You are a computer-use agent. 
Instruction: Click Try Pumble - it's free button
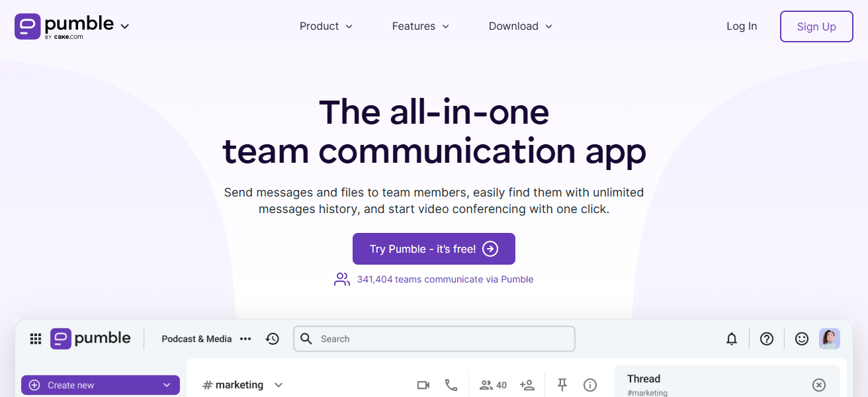click(434, 249)
